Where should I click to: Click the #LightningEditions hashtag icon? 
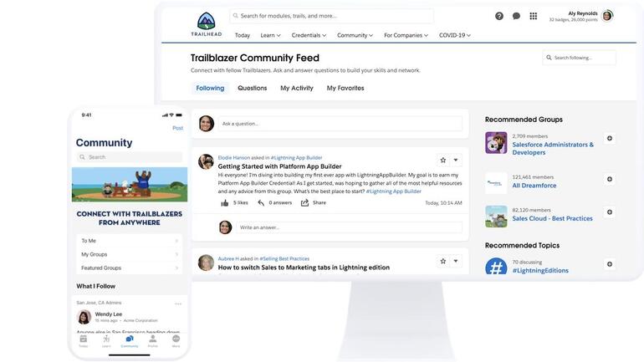point(496,267)
